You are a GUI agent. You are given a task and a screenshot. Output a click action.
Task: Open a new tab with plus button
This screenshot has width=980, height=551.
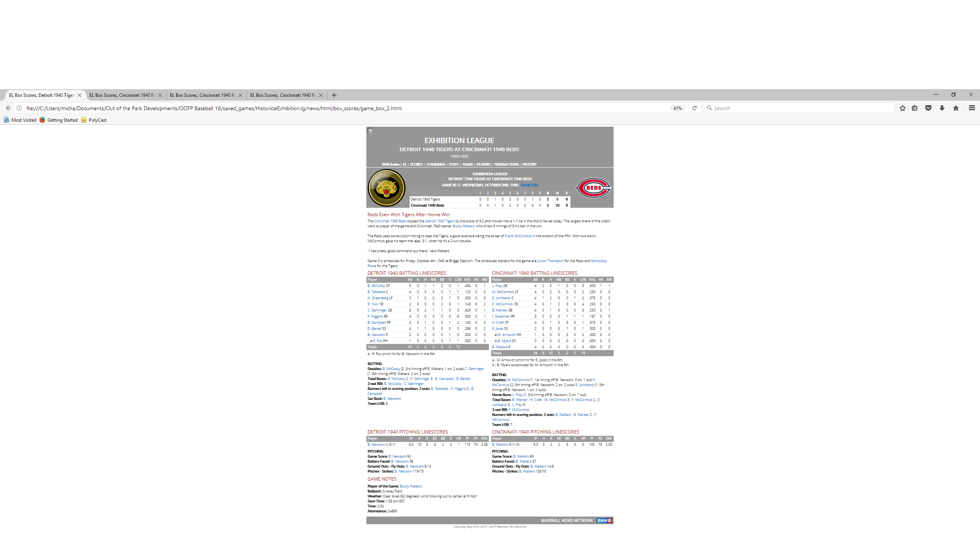tap(334, 95)
